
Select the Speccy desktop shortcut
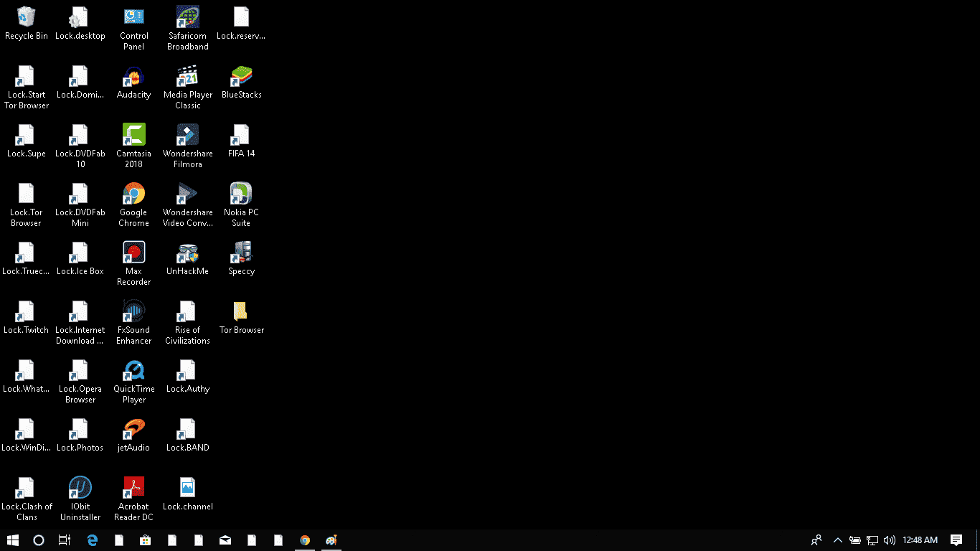pos(241,258)
